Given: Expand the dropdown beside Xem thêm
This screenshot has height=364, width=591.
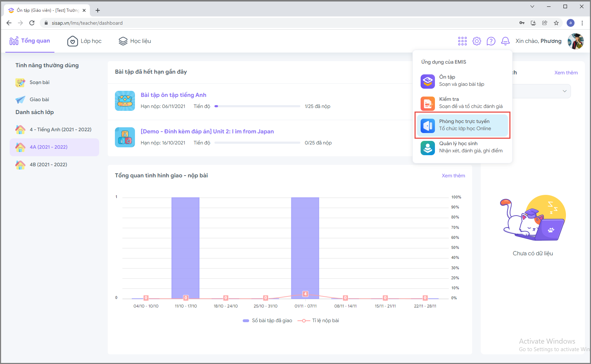Looking at the screenshot, I should click(x=565, y=91).
